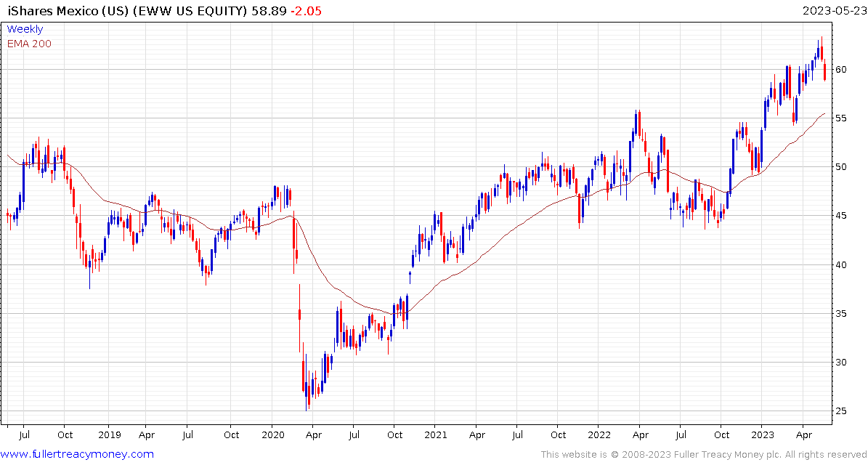
Task: Click the 55 price axis label
Action: pos(842,118)
